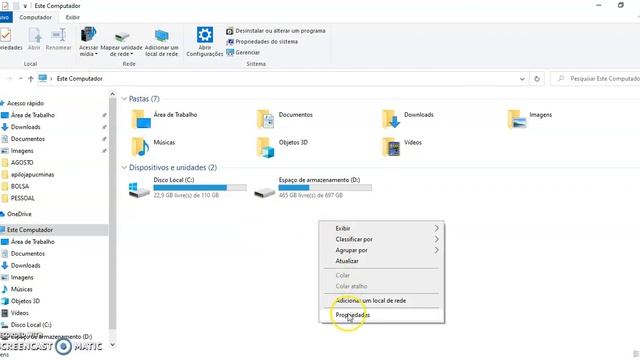Switch to the Exibir ribbon tab

(x=73, y=18)
